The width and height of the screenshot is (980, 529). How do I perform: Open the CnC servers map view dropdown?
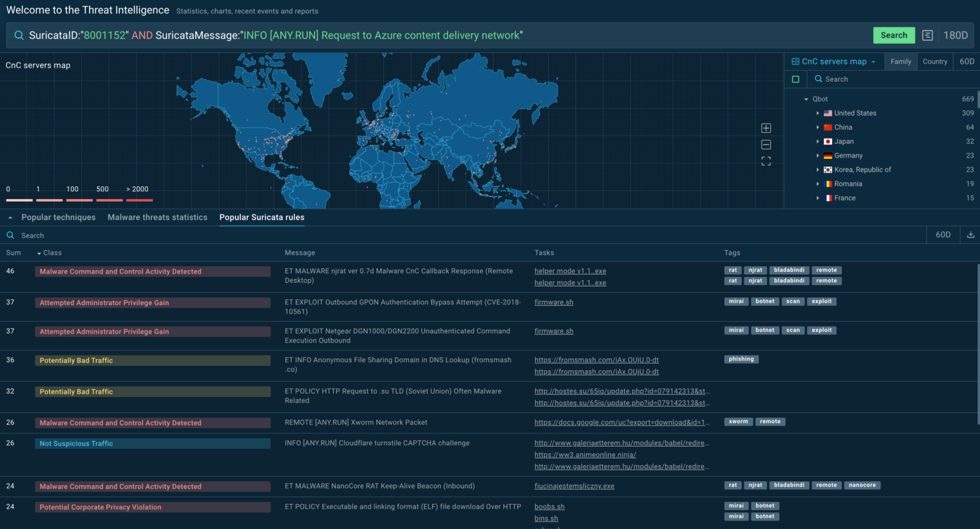point(873,61)
